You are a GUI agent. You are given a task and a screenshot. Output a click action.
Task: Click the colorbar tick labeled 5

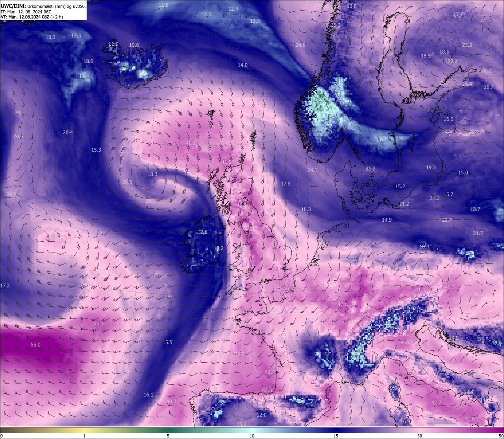(x=168, y=436)
